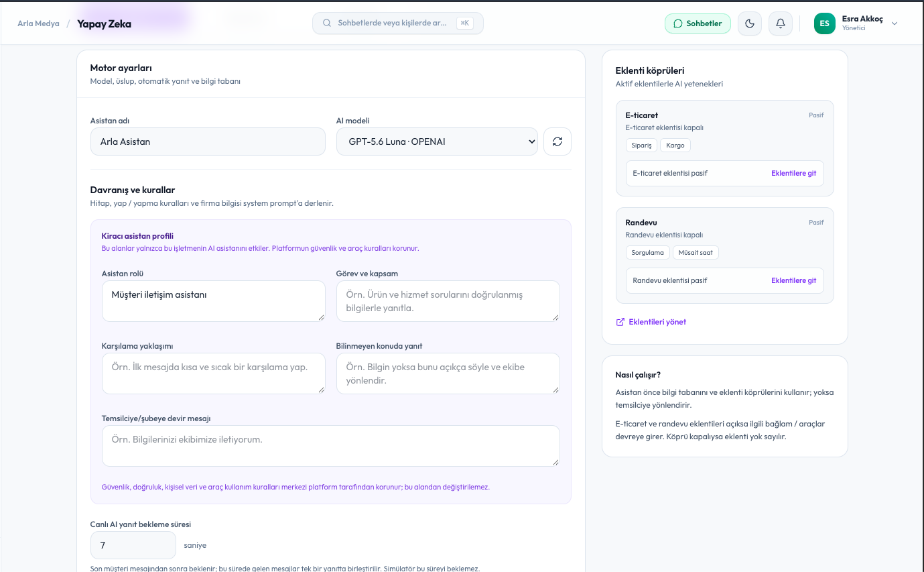Click the Görev ve kapsam textarea
Image resolution: width=924 pixels, height=572 pixels.
(448, 301)
